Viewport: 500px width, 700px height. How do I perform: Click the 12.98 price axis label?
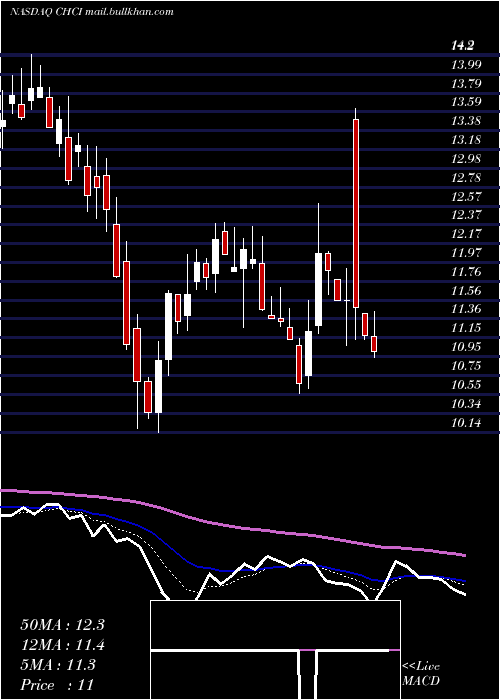(466, 159)
